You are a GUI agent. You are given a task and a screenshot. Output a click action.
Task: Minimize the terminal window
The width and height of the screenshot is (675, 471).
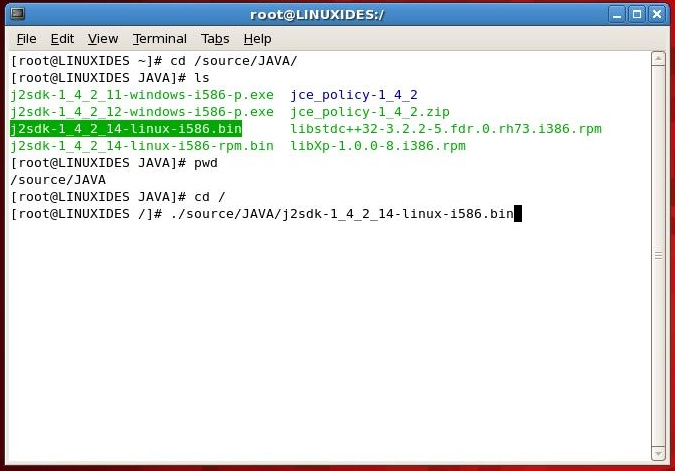[x=617, y=14]
